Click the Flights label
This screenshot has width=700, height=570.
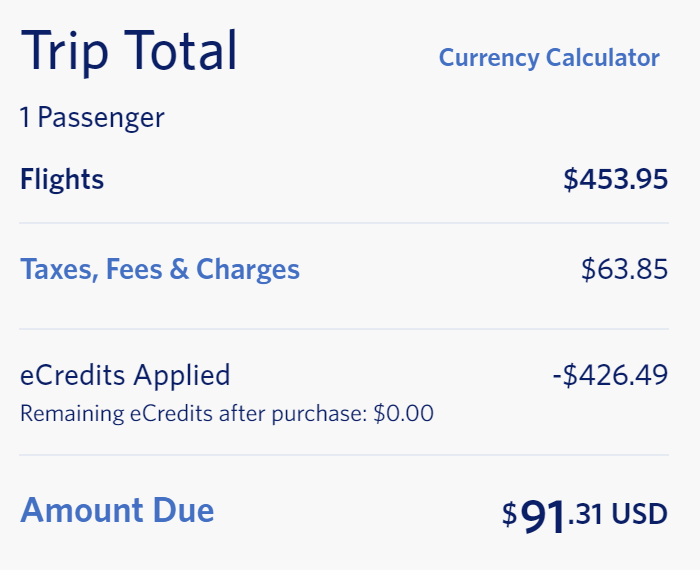[62, 180]
